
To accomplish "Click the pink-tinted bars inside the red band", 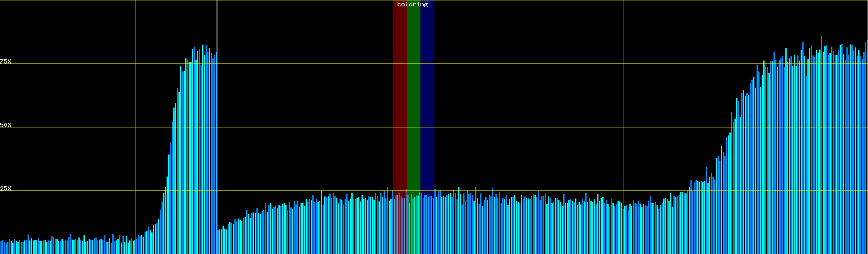I will click(400, 224).
